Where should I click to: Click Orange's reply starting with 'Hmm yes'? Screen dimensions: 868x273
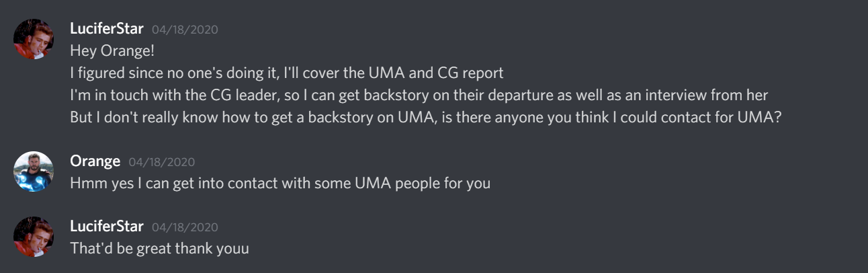(280, 183)
